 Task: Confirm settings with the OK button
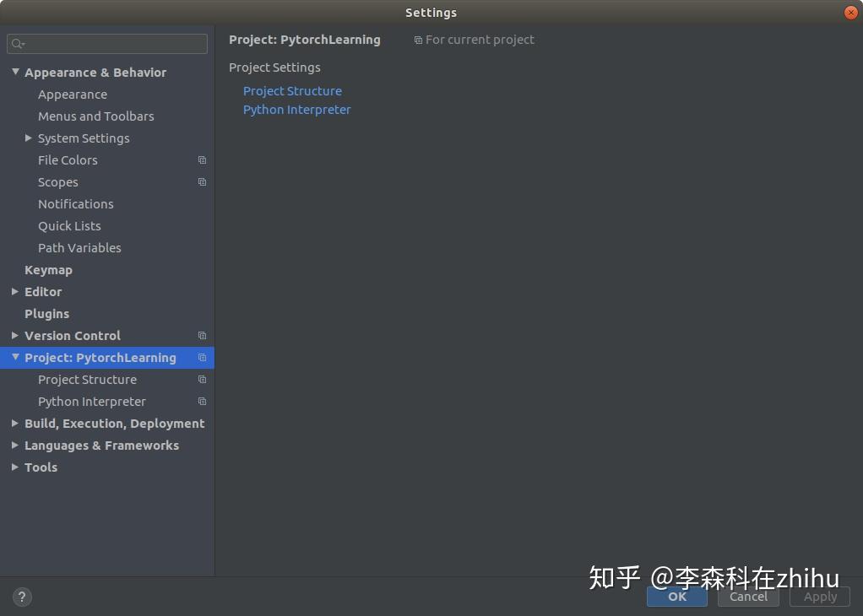coord(676,597)
